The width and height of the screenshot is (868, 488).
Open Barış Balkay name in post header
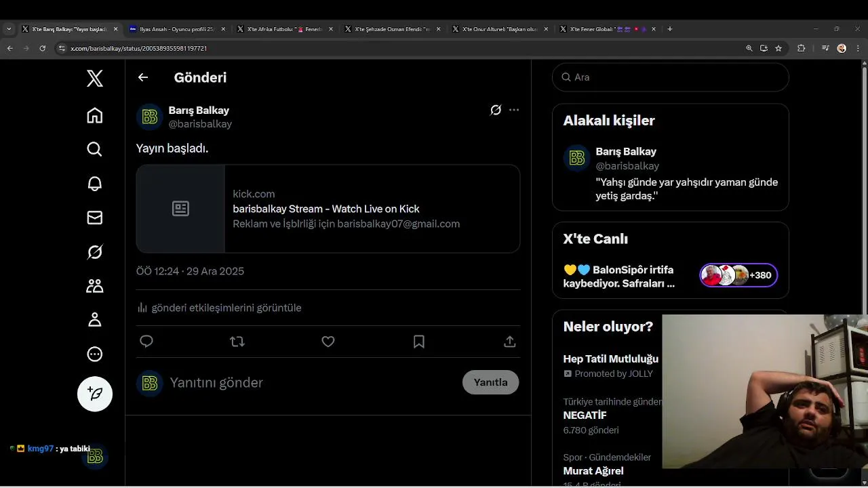pyautogui.click(x=199, y=110)
